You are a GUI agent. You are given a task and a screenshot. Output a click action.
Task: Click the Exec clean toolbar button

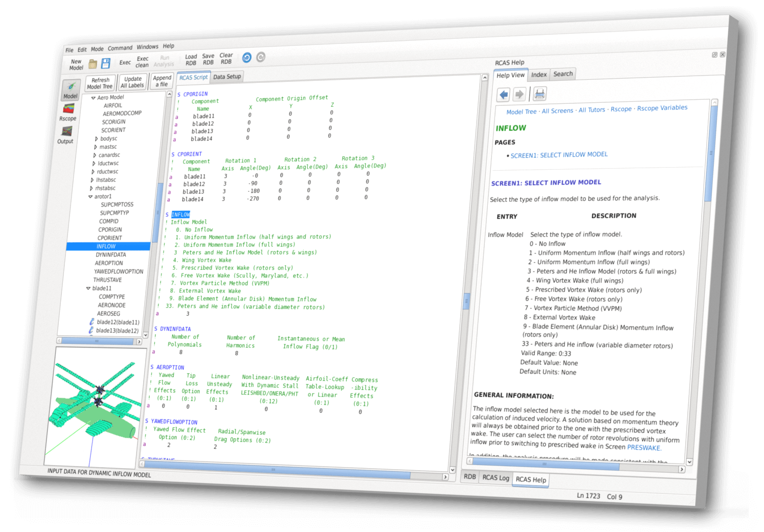point(142,62)
